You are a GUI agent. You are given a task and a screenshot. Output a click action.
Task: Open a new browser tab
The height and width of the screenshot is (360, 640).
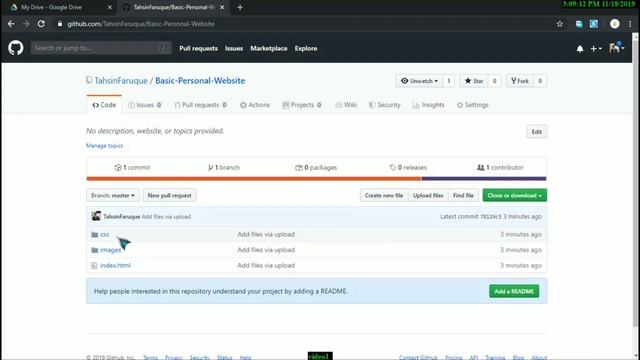240,7
